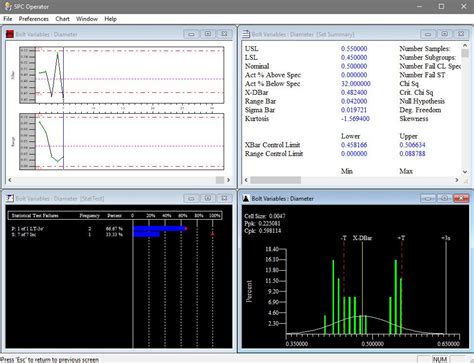Click the X-DBar value 0.482400

click(354, 93)
